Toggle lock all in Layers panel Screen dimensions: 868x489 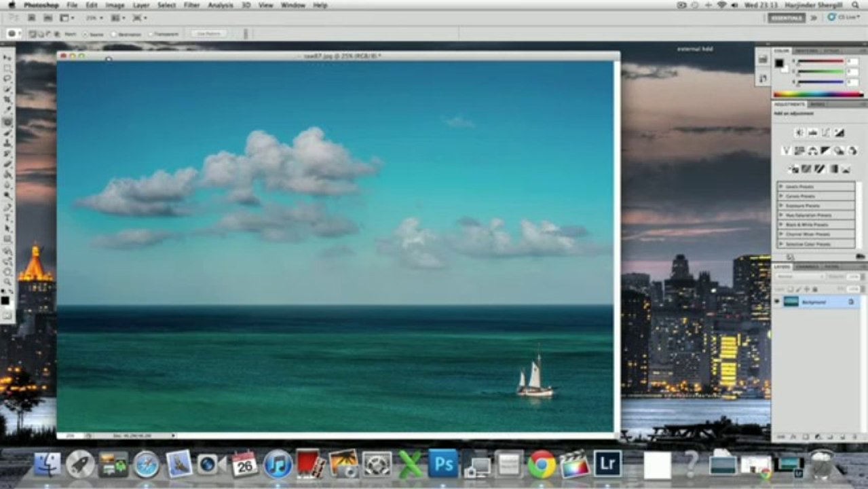(815, 289)
